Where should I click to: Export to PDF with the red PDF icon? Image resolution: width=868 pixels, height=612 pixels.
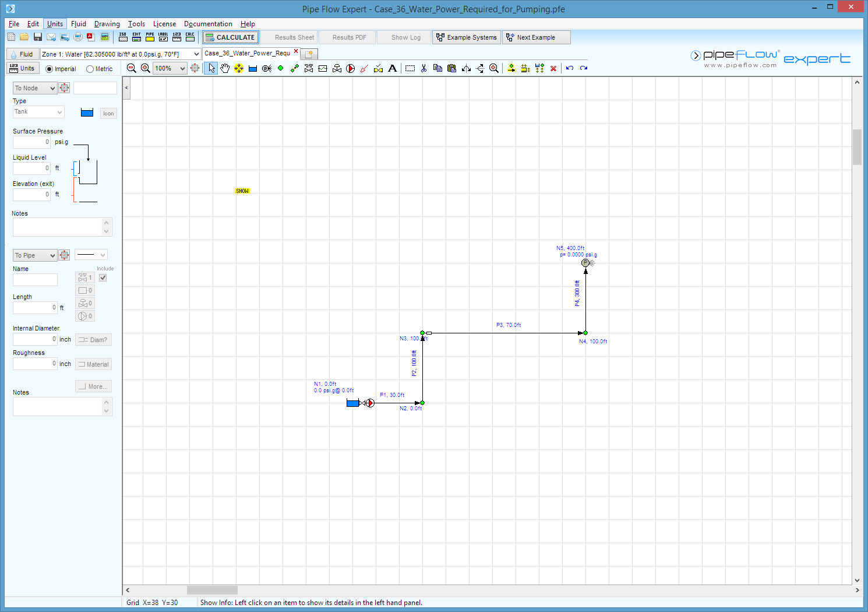[91, 37]
